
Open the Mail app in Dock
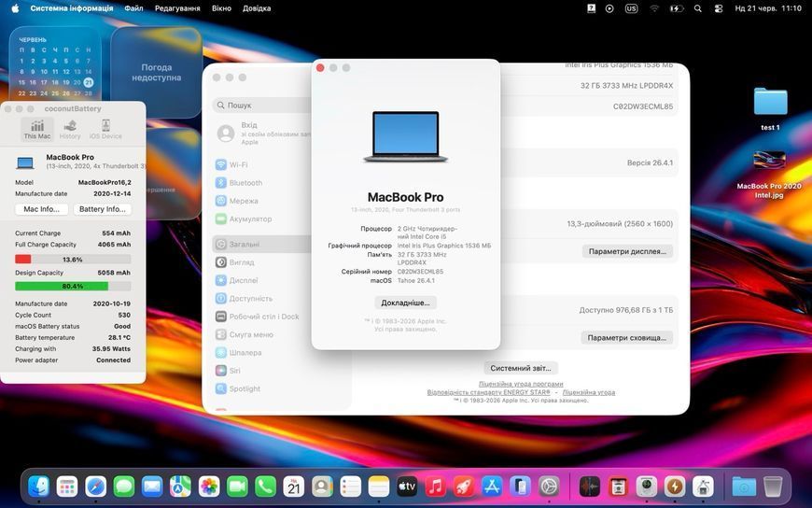pos(152,487)
